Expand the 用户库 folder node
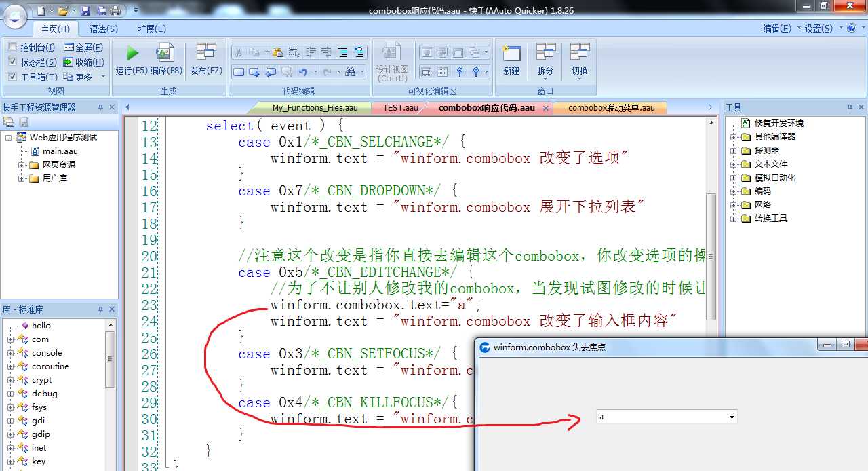The width and height of the screenshot is (868, 471). click(x=22, y=178)
